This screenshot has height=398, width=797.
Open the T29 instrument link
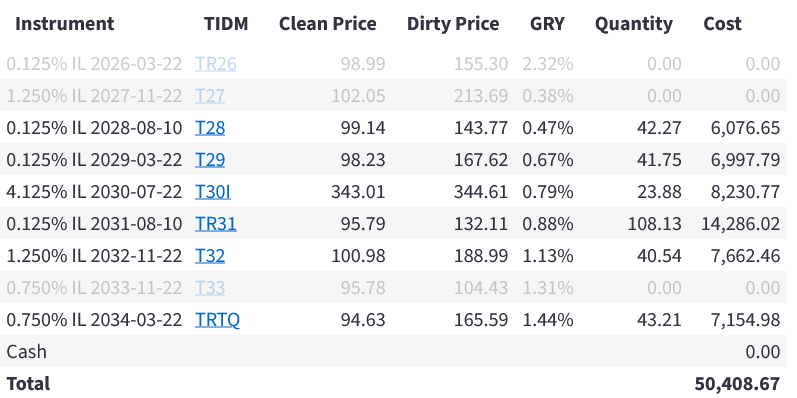click(210, 160)
